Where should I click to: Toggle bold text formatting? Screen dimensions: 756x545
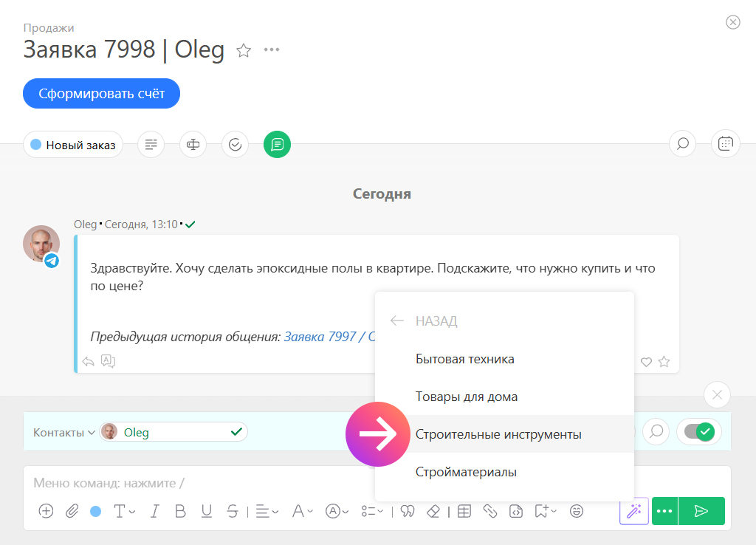[179, 511]
